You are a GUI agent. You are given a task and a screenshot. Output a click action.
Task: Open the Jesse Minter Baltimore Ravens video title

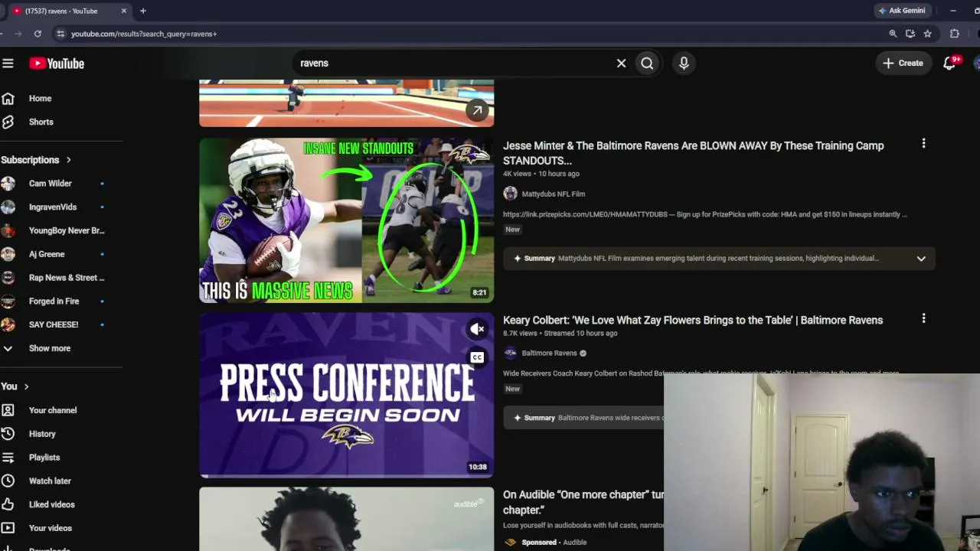coord(693,153)
